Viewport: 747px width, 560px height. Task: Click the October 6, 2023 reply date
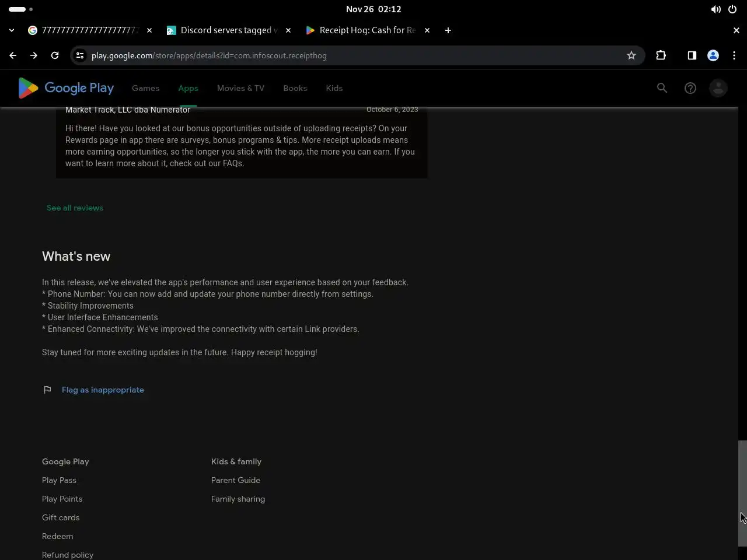tap(392, 110)
